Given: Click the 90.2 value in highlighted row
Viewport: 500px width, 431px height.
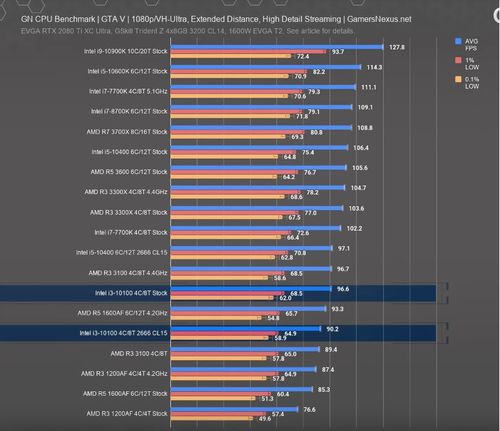Looking at the screenshot, I should pyautogui.click(x=332, y=329).
